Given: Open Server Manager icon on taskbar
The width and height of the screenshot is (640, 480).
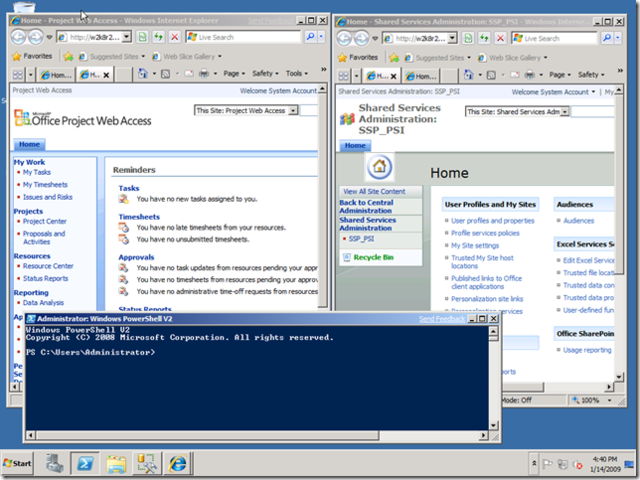Looking at the screenshot, I should pos(54,464).
